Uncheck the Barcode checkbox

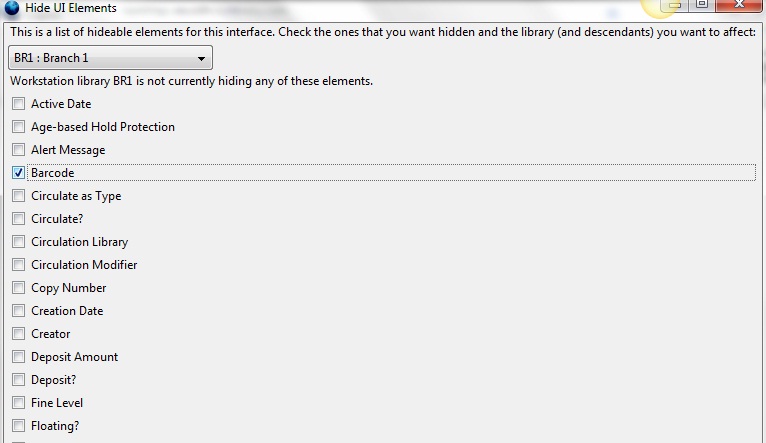tap(19, 172)
